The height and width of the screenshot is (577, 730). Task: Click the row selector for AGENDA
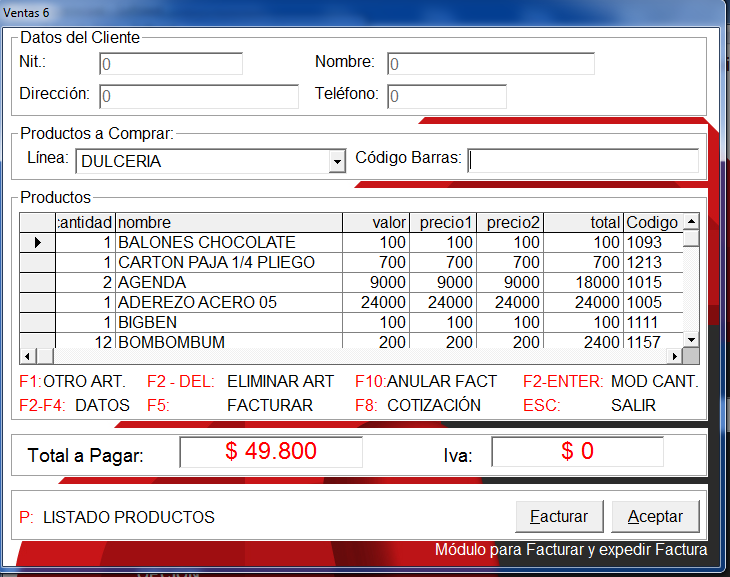[x=38, y=282]
